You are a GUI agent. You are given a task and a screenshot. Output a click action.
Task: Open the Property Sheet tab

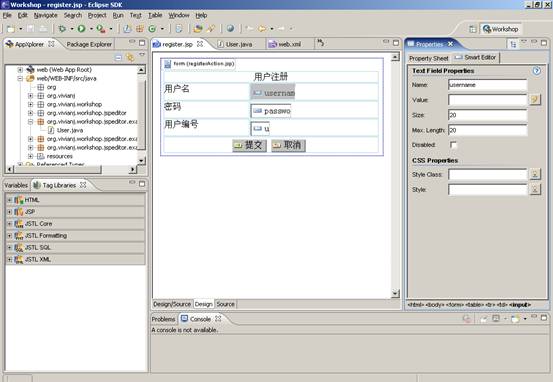coord(429,59)
